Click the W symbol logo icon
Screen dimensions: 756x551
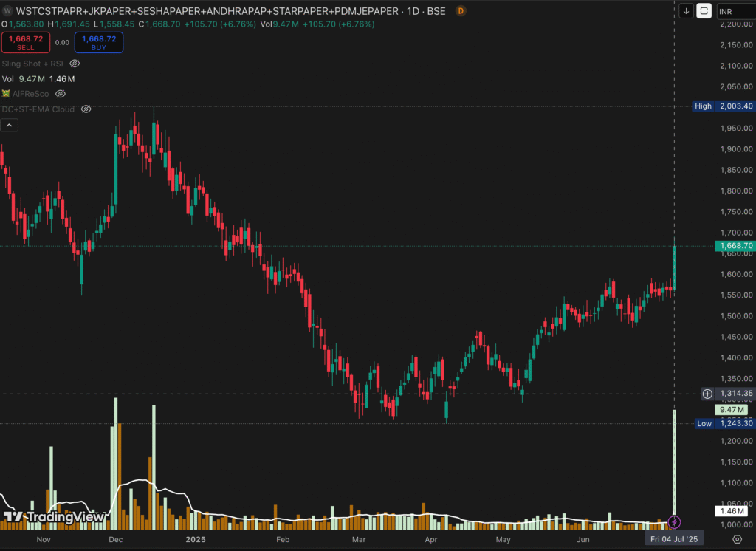pyautogui.click(x=7, y=10)
